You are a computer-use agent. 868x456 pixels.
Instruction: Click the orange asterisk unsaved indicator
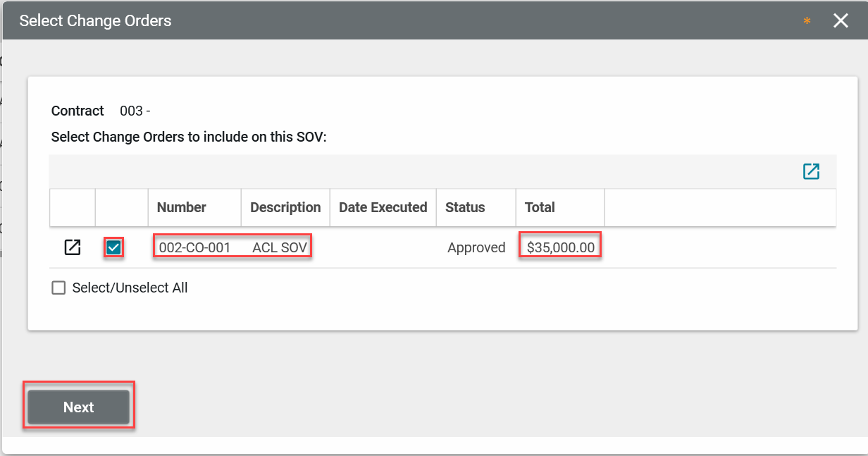(807, 22)
